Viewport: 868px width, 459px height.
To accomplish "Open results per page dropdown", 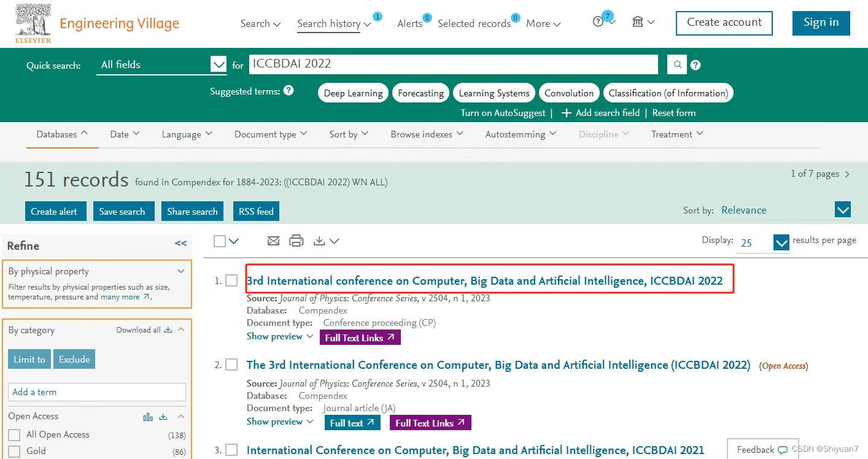I will (x=781, y=242).
